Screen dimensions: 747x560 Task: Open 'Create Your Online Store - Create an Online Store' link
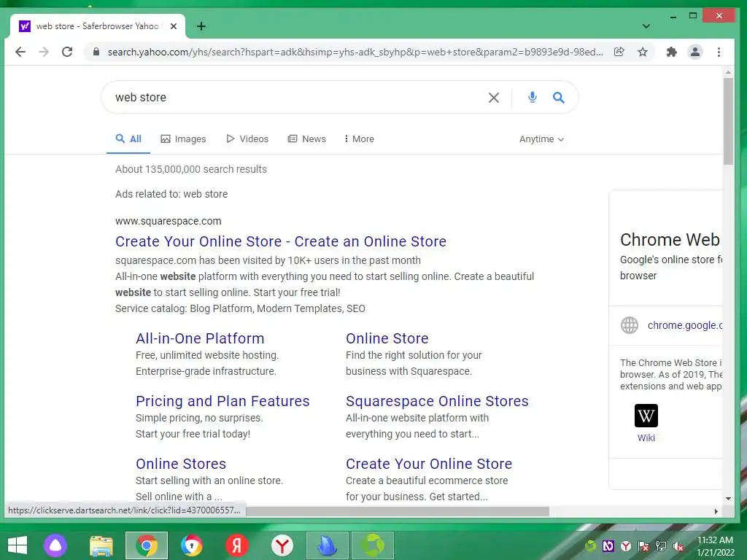281,241
